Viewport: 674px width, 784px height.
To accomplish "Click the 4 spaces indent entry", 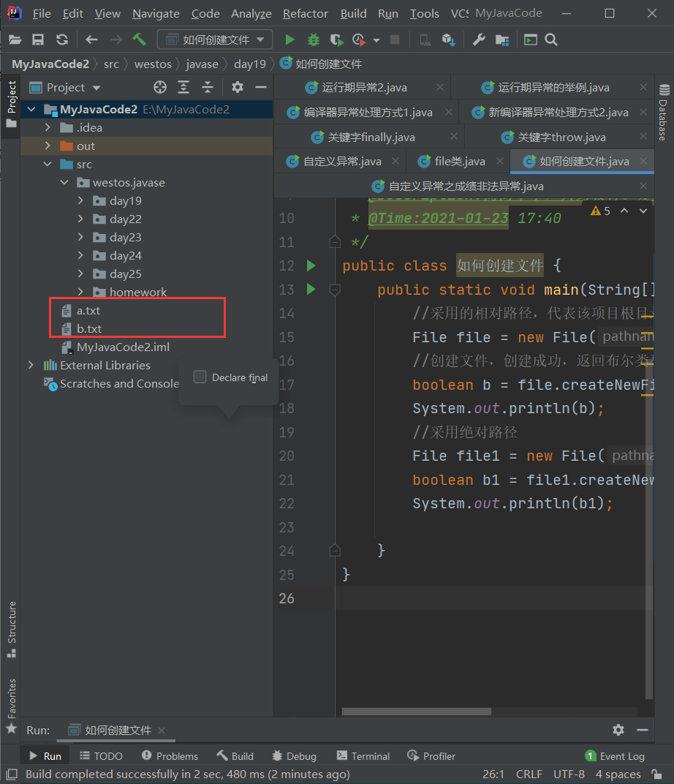I will point(618,774).
